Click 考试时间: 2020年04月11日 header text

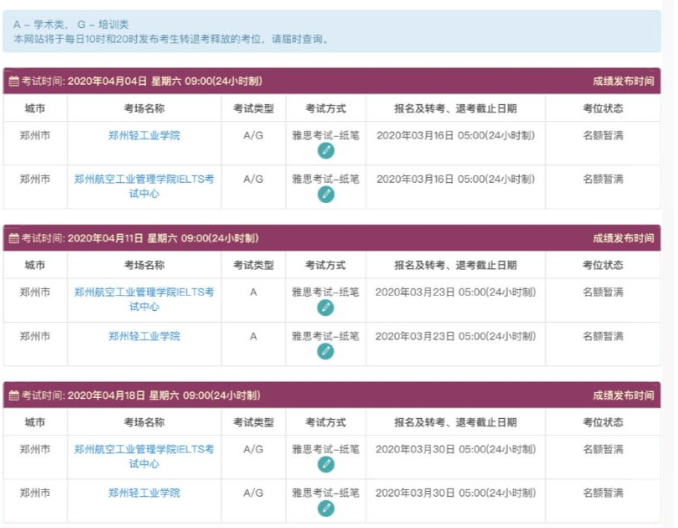140,238
